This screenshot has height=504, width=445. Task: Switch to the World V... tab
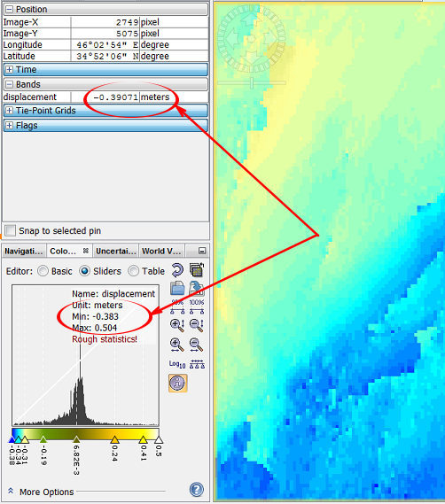(x=161, y=251)
